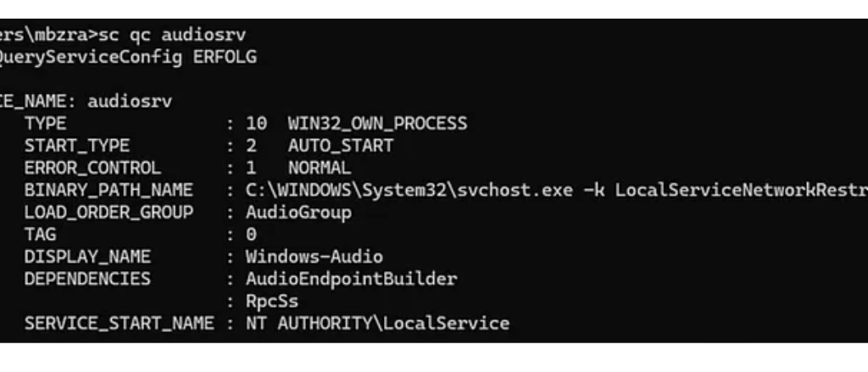Click the LOAD_ORDER_GROUP label
This screenshot has height=372, width=868.
coord(108,212)
